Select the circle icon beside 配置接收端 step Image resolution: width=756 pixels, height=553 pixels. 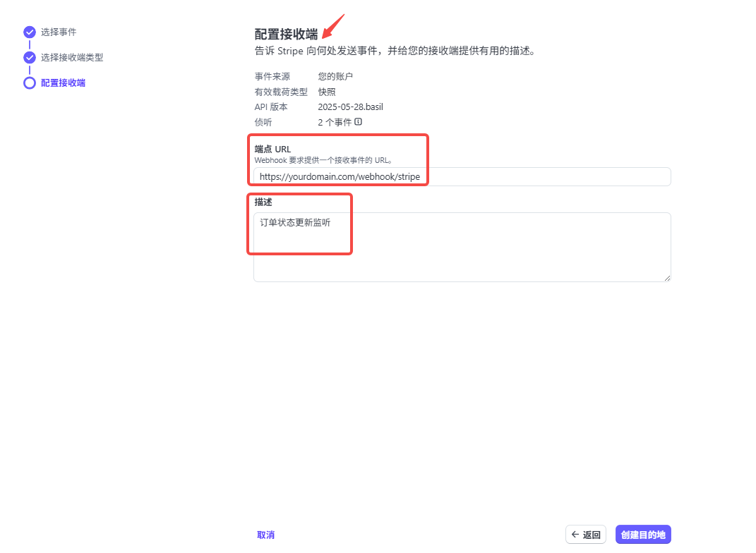[29, 83]
